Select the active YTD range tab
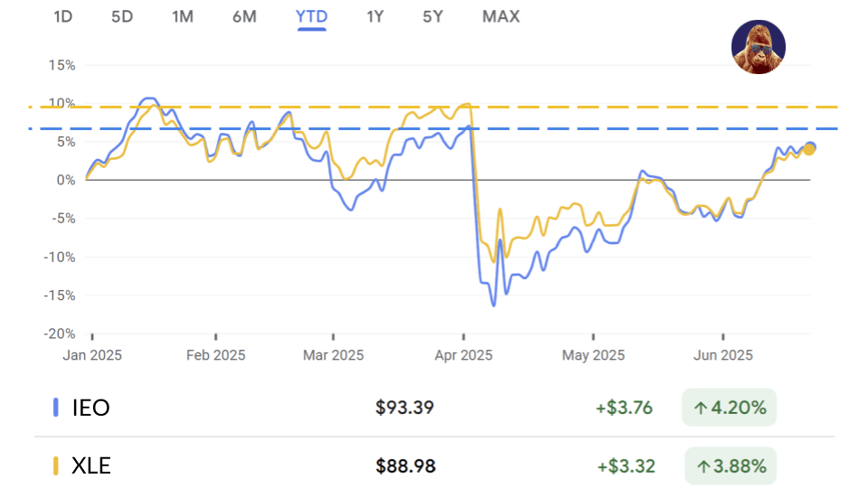Viewport: 868px width, 488px height. pyautogui.click(x=311, y=16)
